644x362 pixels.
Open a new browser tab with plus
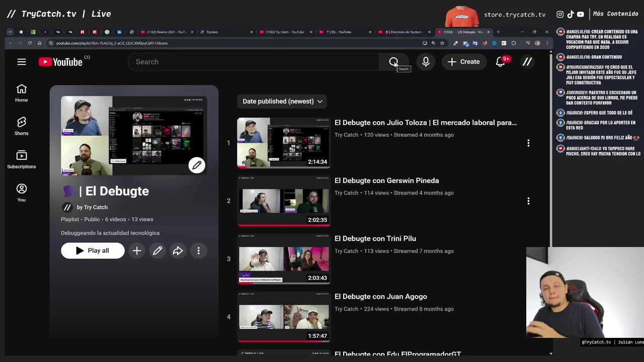point(498,32)
